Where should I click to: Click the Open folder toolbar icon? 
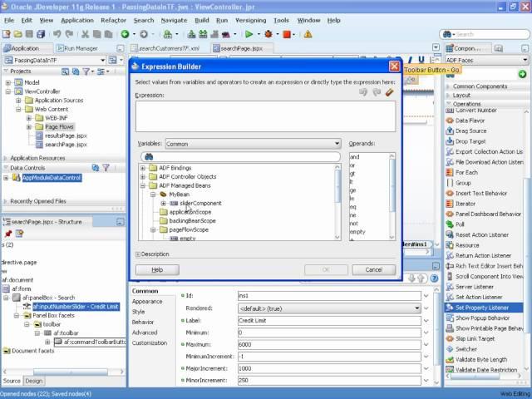(x=18, y=34)
